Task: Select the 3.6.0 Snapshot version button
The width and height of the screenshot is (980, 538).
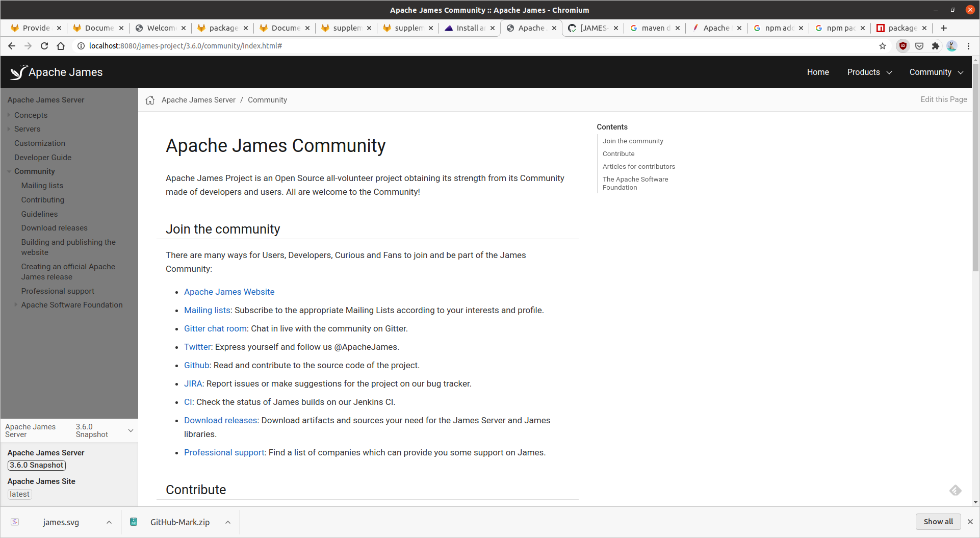Action: click(x=37, y=465)
